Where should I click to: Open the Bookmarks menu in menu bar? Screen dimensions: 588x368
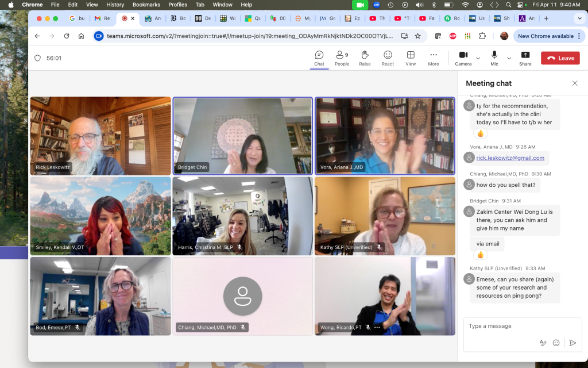(x=146, y=5)
